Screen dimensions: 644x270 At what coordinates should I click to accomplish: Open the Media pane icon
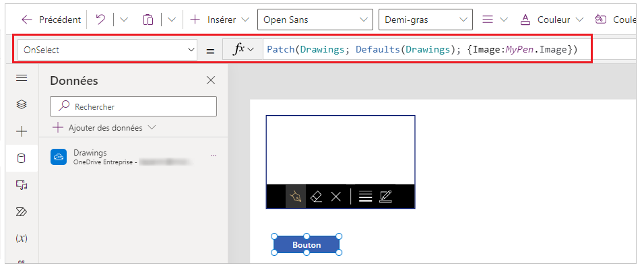pyautogui.click(x=22, y=185)
